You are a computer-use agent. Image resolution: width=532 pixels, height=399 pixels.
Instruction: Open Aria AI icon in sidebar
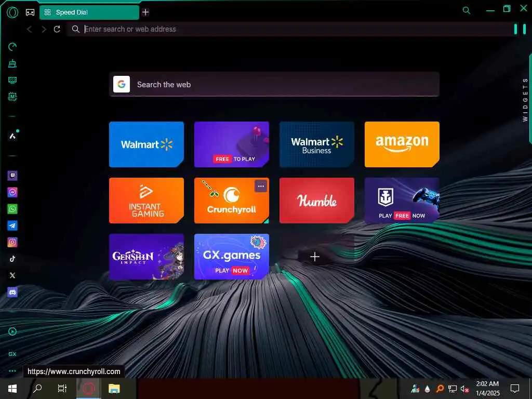pos(13,136)
